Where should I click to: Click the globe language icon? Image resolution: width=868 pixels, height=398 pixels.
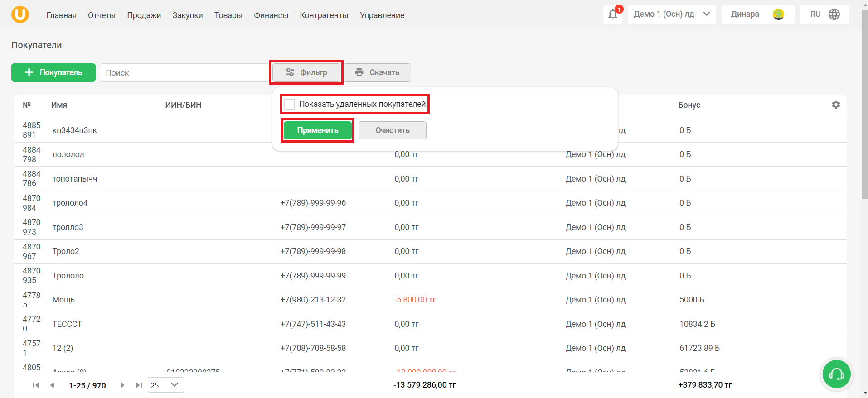click(x=834, y=14)
